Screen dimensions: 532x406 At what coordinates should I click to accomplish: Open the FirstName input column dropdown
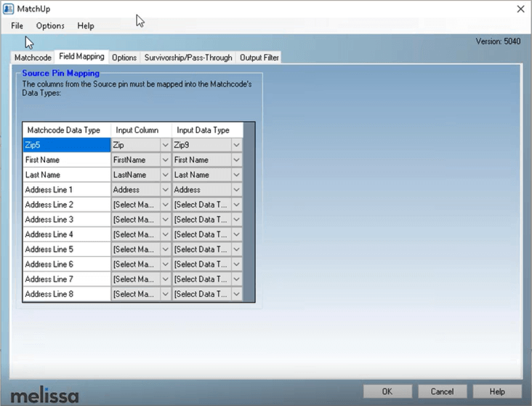(x=165, y=160)
